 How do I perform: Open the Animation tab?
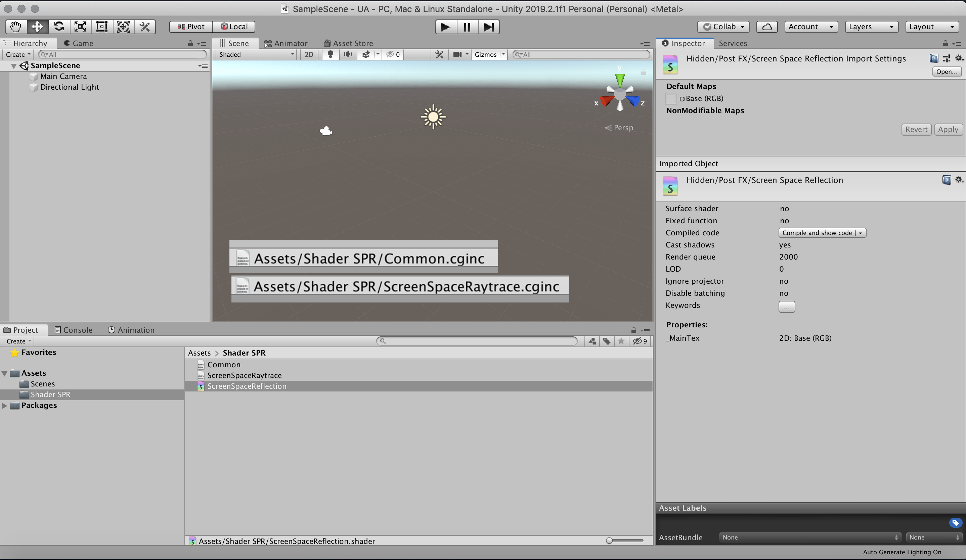pyautogui.click(x=131, y=330)
